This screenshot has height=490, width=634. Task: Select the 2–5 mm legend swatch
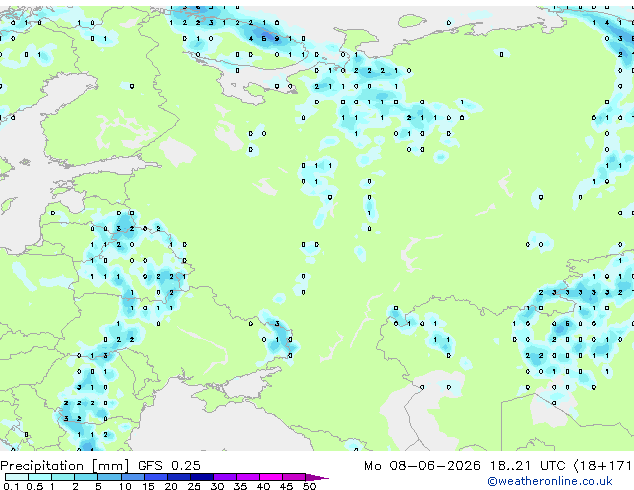[86, 477]
